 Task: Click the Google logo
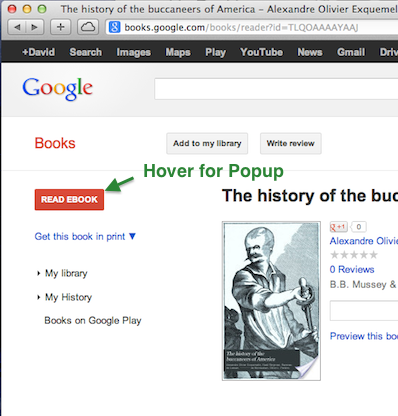(x=58, y=88)
